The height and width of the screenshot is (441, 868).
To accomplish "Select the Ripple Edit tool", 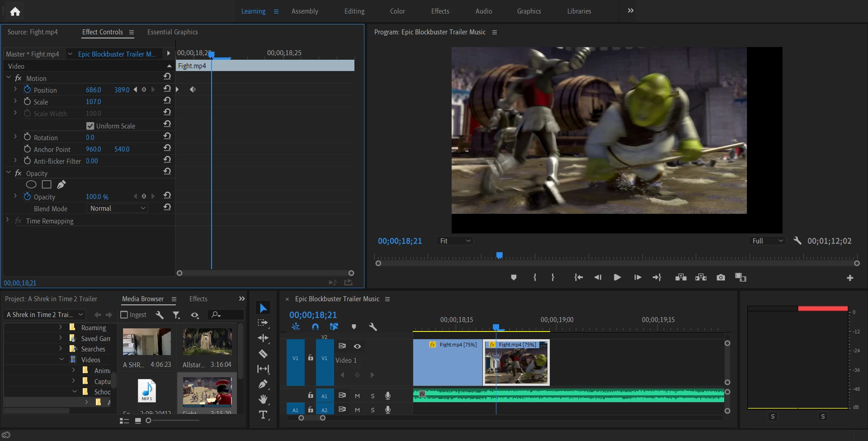I will pyautogui.click(x=263, y=338).
